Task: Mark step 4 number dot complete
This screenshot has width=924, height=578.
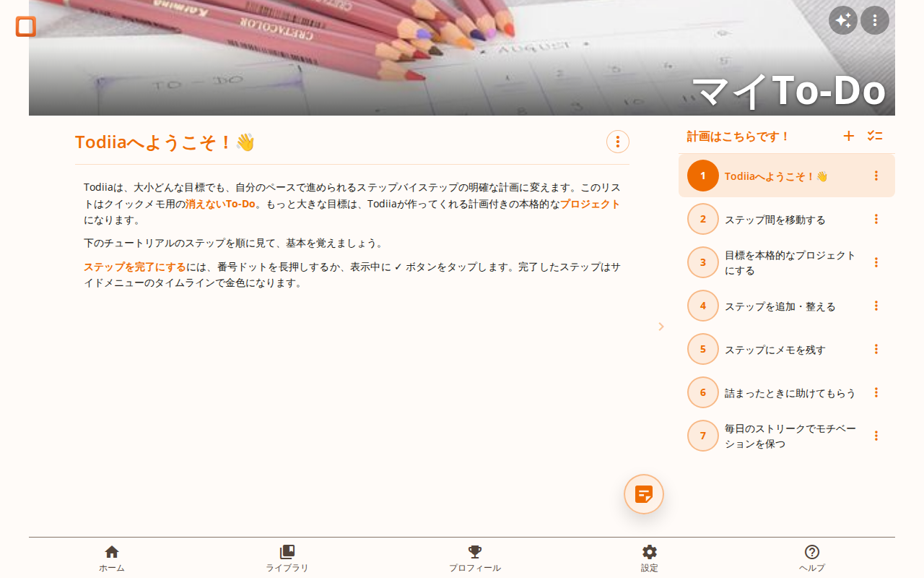Action: tap(703, 306)
